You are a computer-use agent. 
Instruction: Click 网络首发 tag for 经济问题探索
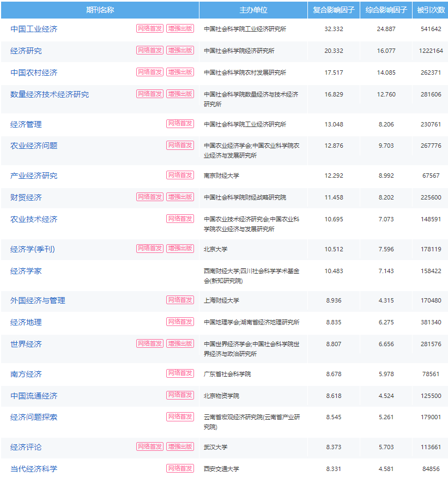[x=180, y=417]
